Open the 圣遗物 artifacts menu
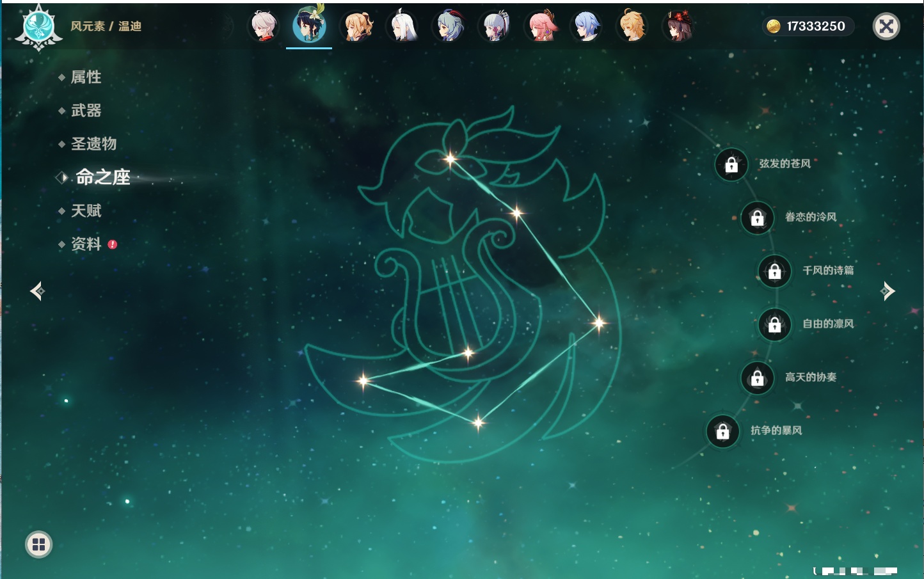This screenshot has width=924, height=579. click(x=93, y=144)
